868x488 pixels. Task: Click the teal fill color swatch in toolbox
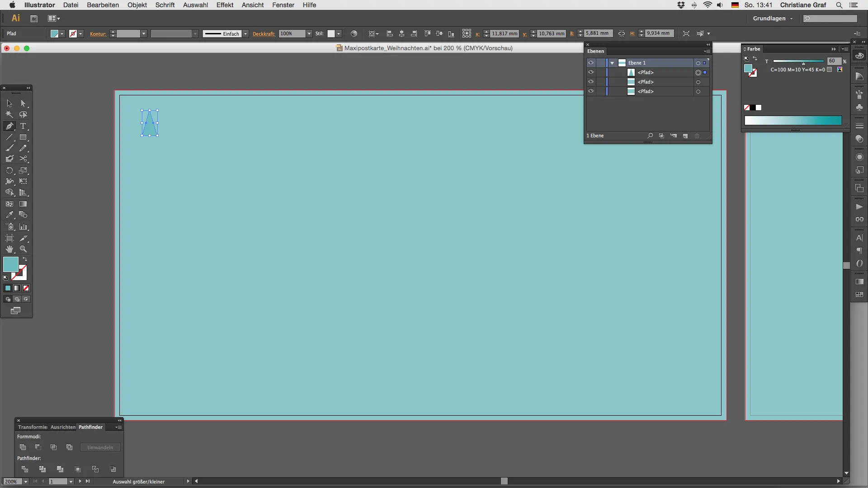[x=10, y=264]
